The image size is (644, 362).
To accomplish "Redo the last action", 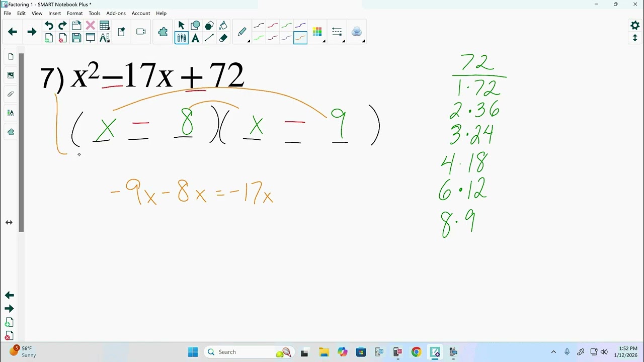I will coord(62,26).
